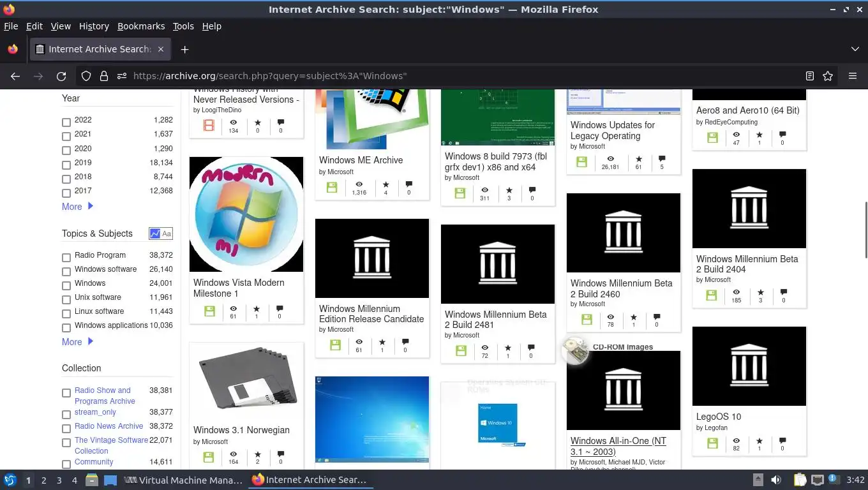This screenshot has height=490, width=868.
Task: Open the History menu
Action: click(x=94, y=26)
